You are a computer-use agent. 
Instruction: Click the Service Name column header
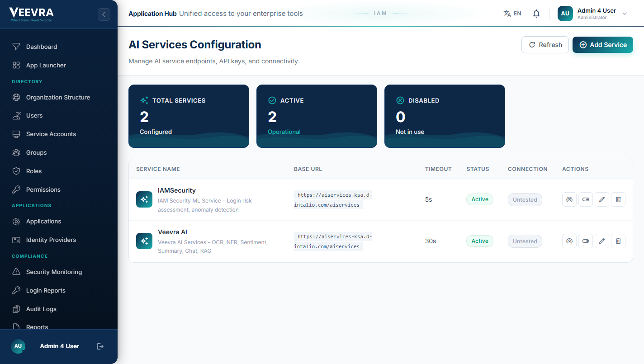coord(158,169)
